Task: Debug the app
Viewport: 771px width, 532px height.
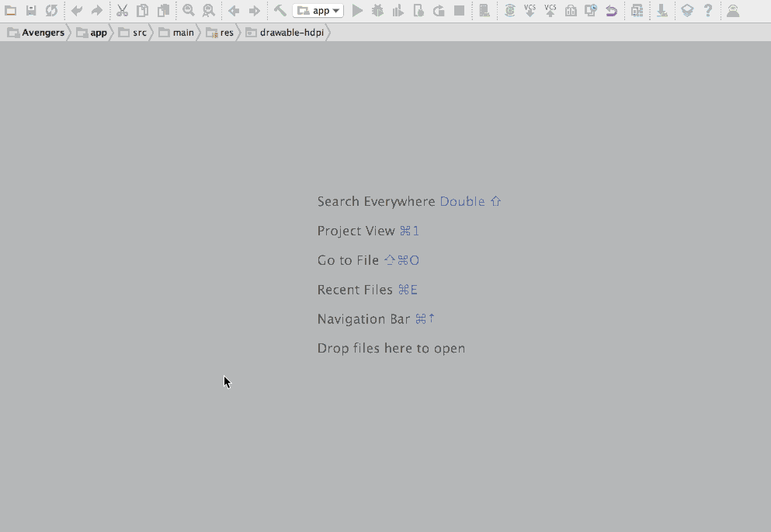Action: point(378,10)
